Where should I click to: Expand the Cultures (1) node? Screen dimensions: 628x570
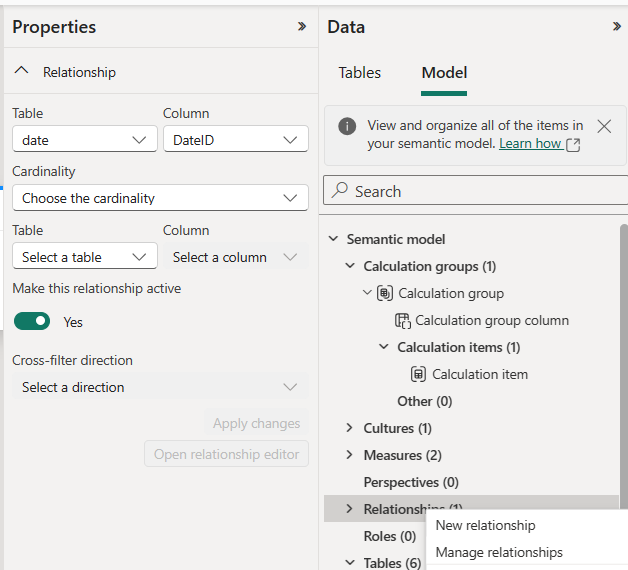(349, 428)
